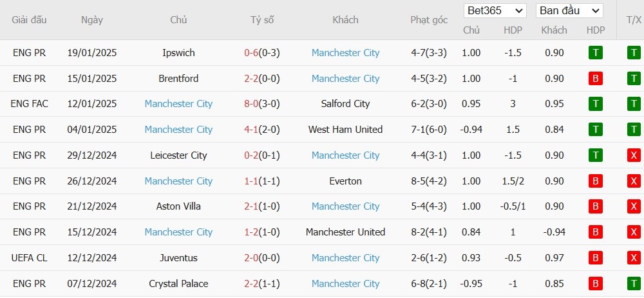The width and height of the screenshot is (644, 298).
Task: Click the T/X column header
Action: click(634, 20)
